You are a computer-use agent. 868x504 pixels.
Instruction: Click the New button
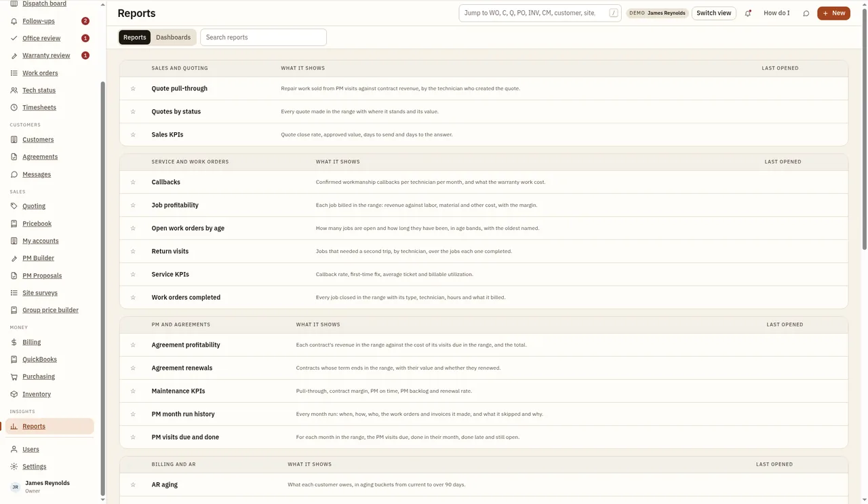click(833, 13)
